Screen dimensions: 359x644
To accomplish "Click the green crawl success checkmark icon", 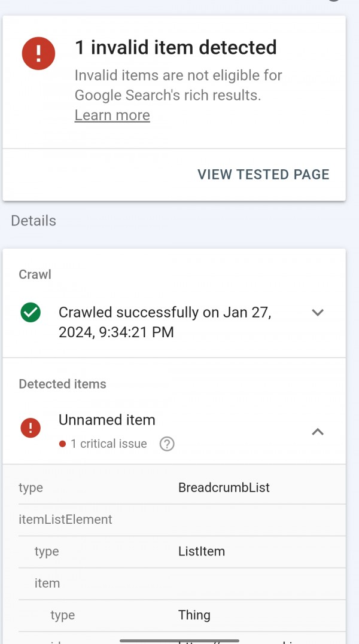I will coord(31,312).
